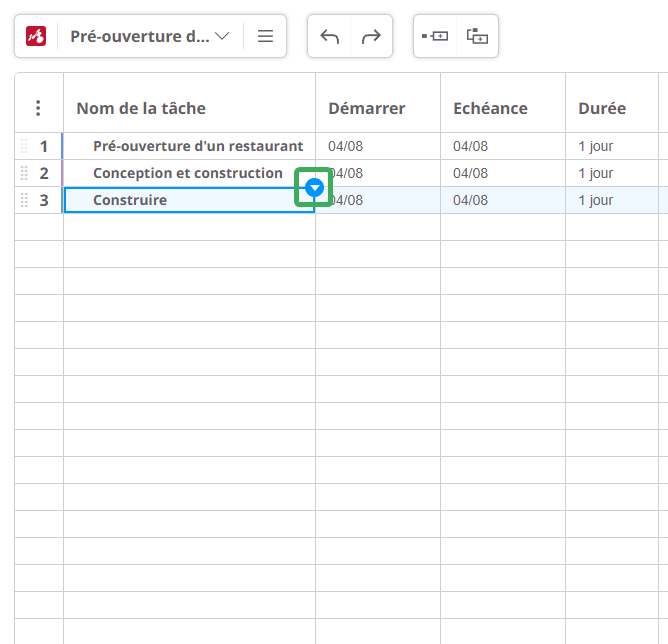
Task: Click the drag handle of row 3
Action: pyautogui.click(x=24, y=200)
